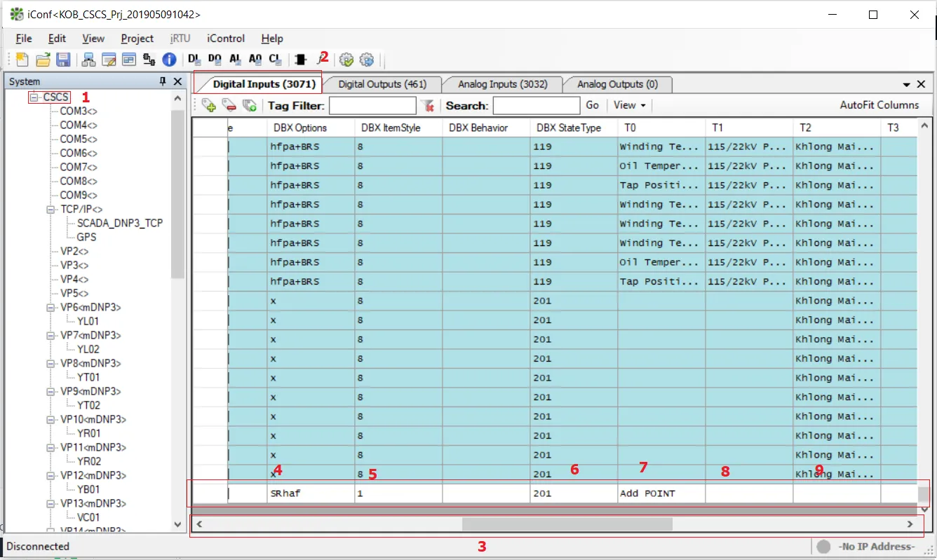Click the edit form pencil toolbar icon

point(109,60)
